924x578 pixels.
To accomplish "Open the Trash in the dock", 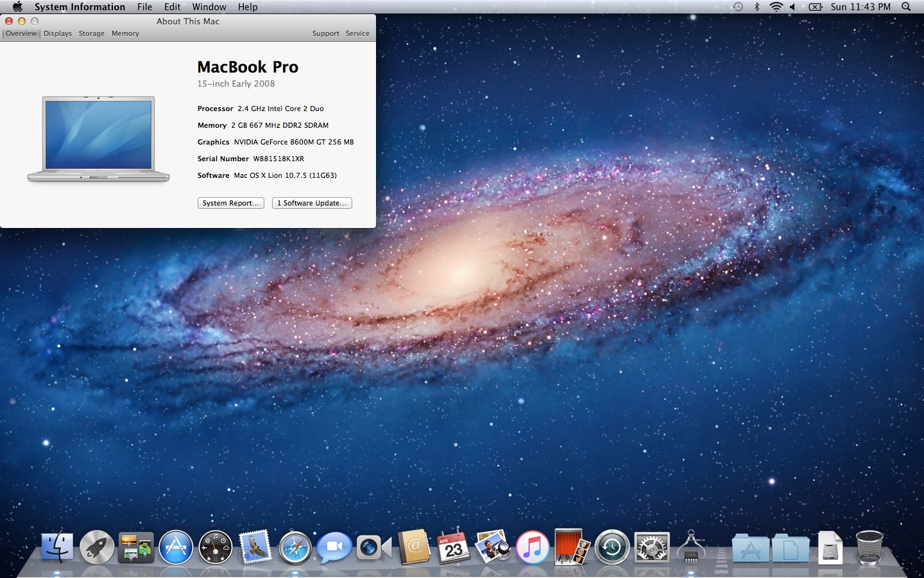I will point(869,548).
